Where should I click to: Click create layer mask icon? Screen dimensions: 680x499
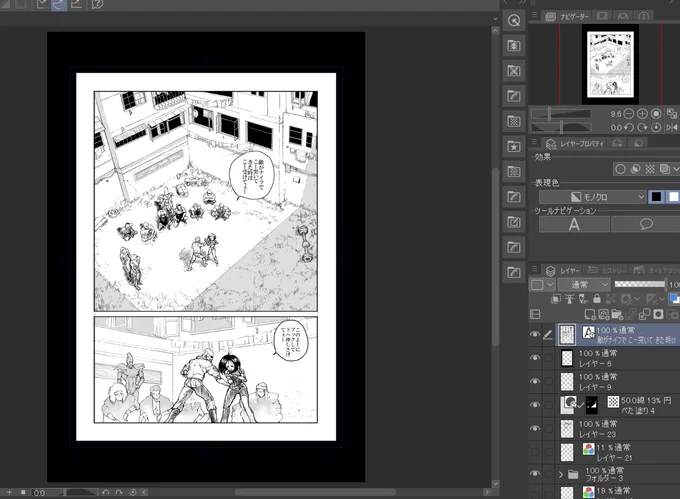[x=658, y=314]
